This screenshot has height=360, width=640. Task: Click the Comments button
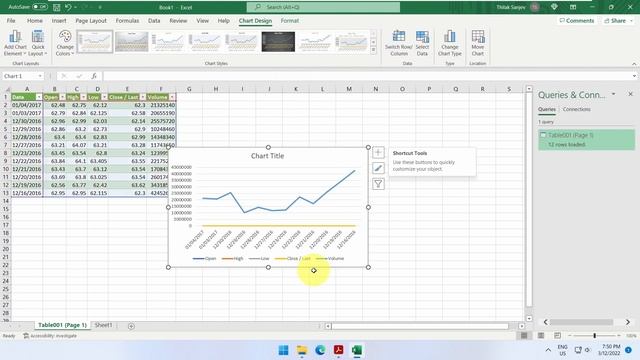[x=577, y=20]
